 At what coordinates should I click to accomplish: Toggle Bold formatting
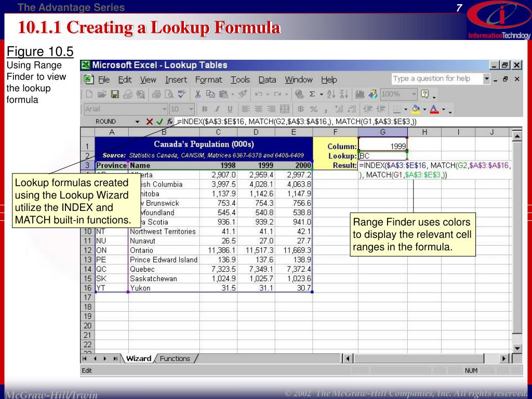(x=205, y=109)
